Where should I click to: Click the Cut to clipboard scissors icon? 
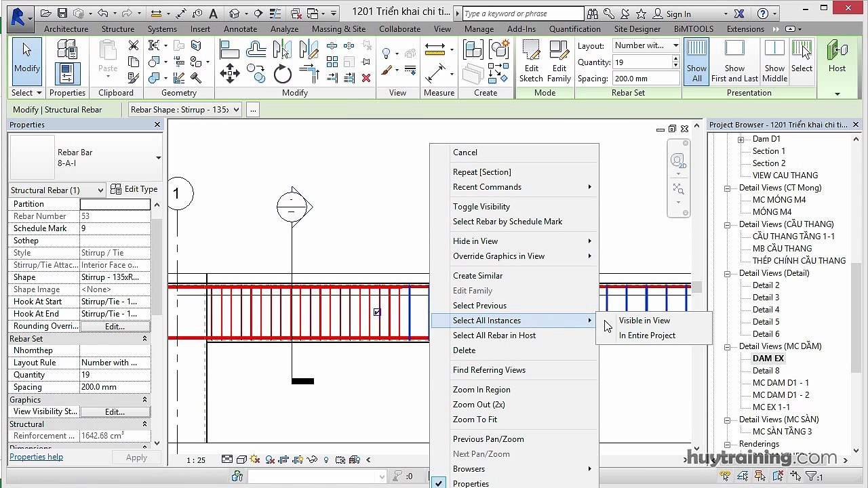[x=134, y=45]
